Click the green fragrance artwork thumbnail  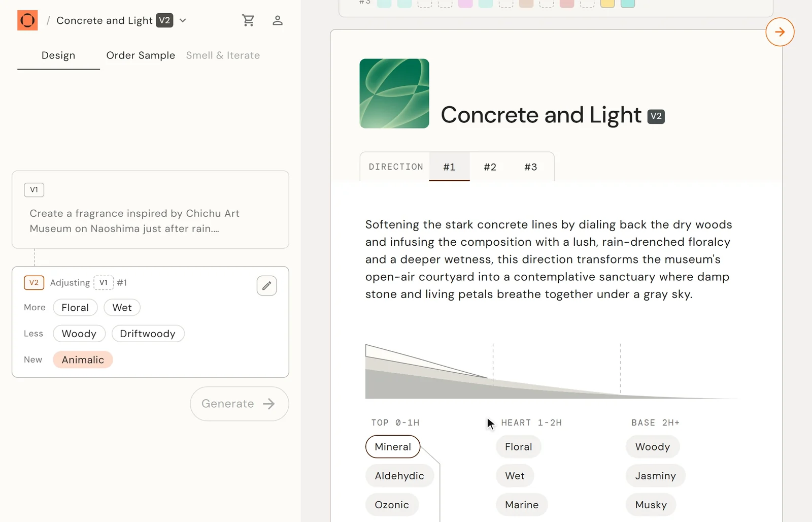394,93
